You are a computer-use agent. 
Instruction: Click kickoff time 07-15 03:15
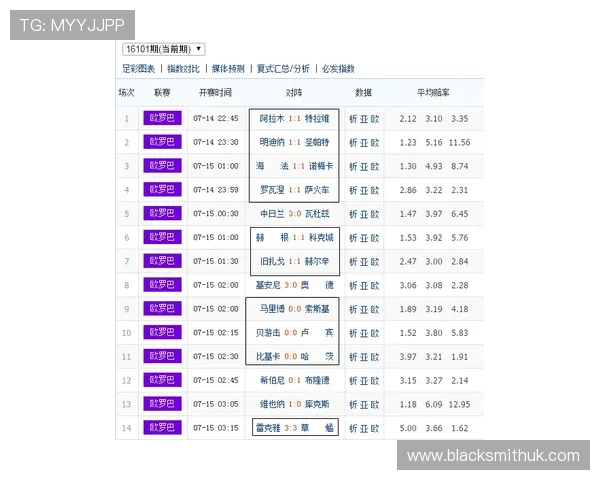[x=216, y=428]
